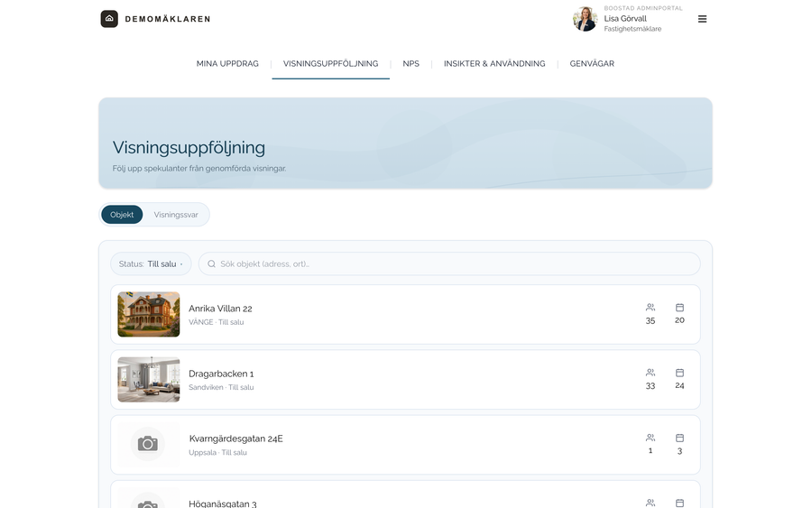Open the Höganäsgatan 3 listing
Image resolution: width=812 pixels, height=508 pixels.
[x=405, y=494]
